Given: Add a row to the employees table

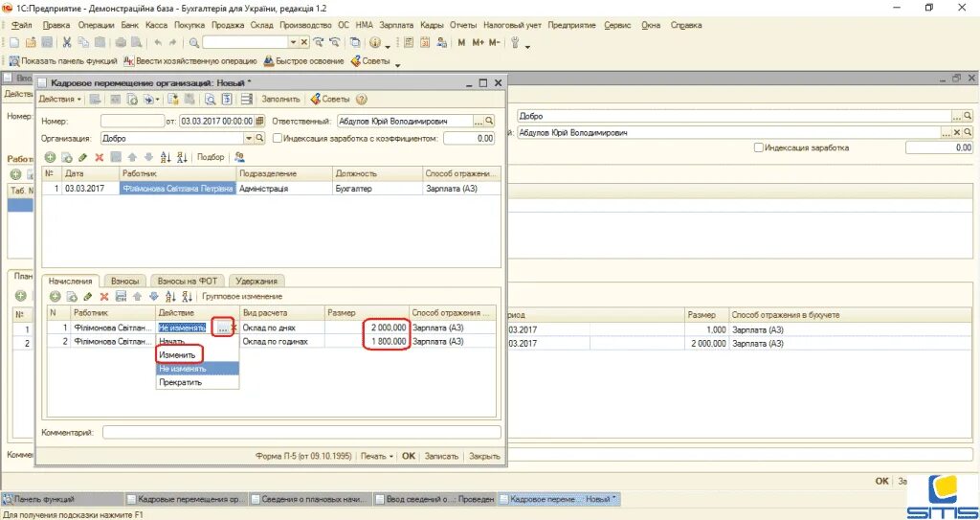Looking at the screenshot, I should point(50,157).
